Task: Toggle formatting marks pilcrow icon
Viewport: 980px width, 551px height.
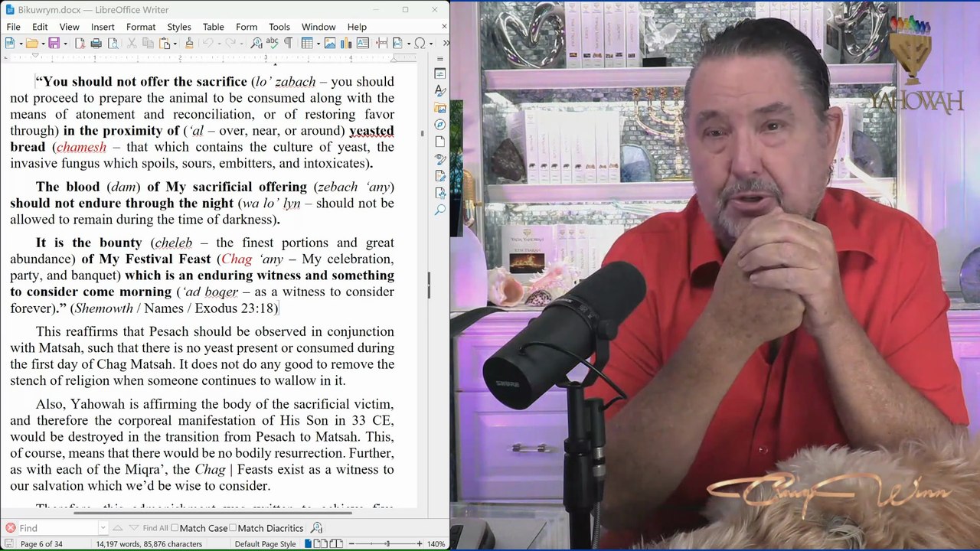Action: click(x=288, y=43)
